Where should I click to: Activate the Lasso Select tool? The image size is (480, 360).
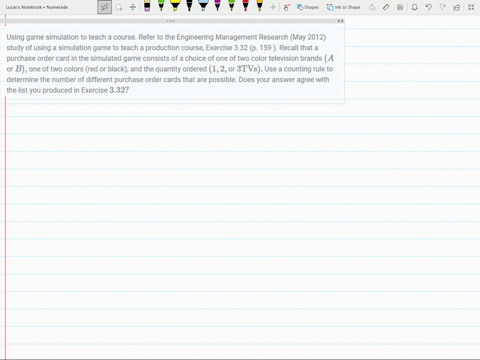click(119, 7)
